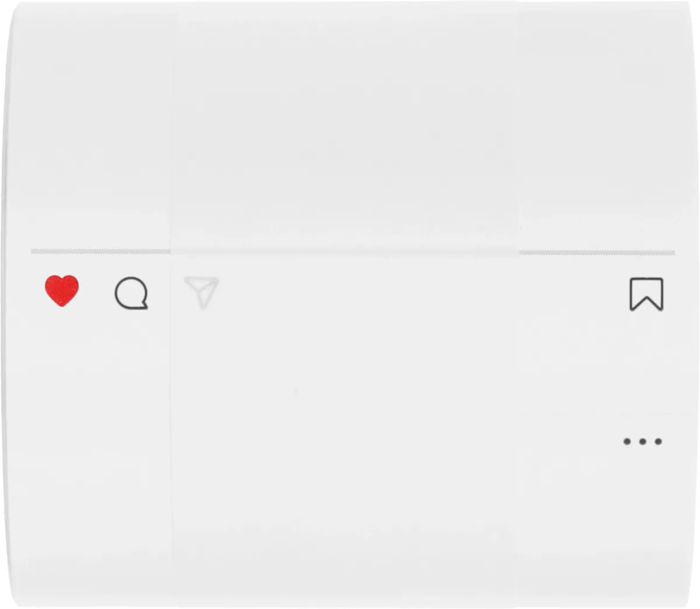Click the gray horizontal divider line
Screen dimensions: 700x609
(x=353, y=252)
